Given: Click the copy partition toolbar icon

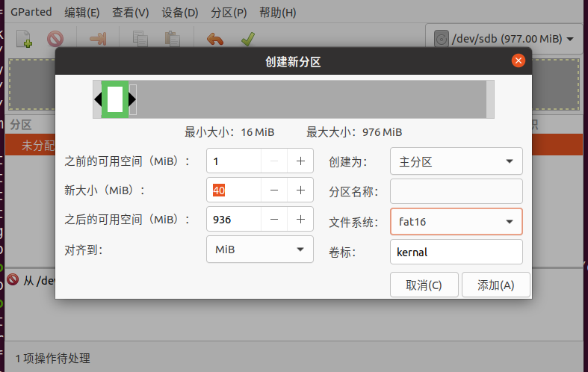Looking at the screenshot, I should pyautogui.click(x=140, y=39).
